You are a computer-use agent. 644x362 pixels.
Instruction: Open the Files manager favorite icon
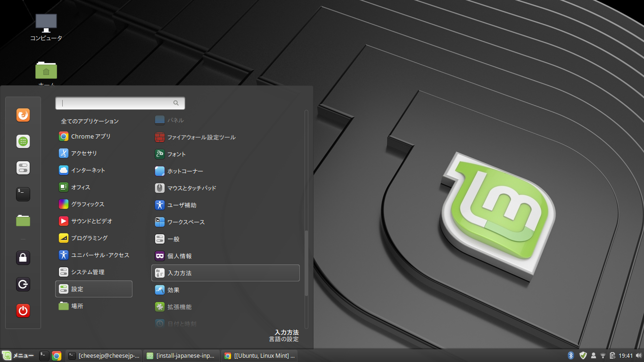(23, 220)
